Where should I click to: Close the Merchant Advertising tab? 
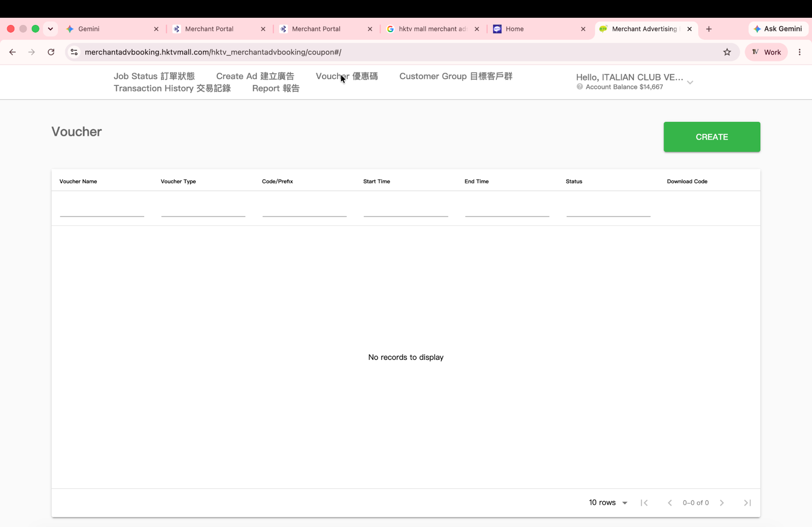pyautogui.click(x=689, y=29)
